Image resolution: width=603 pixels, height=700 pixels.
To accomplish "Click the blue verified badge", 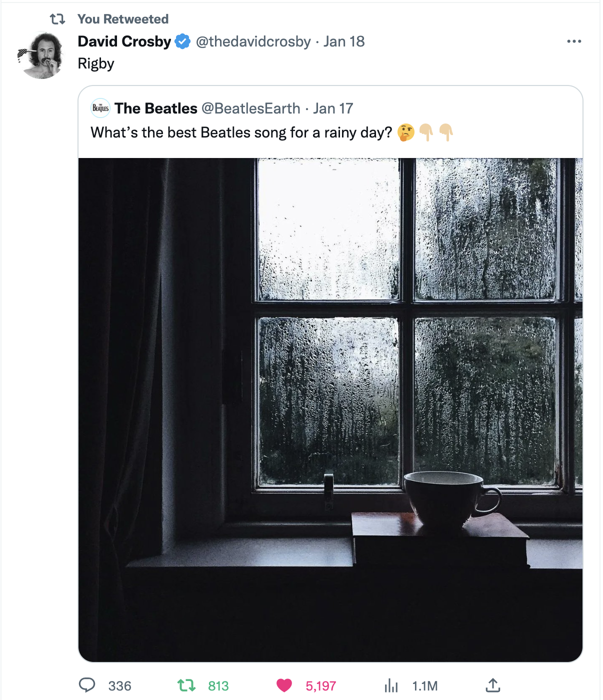I will [182, 41].
